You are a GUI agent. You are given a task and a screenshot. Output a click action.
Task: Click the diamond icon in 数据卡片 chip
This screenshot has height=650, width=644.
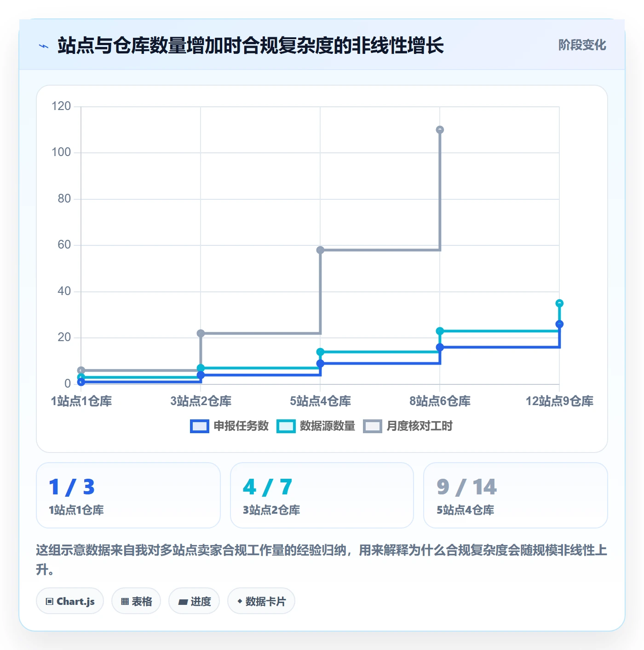click(x=240, y=601)
